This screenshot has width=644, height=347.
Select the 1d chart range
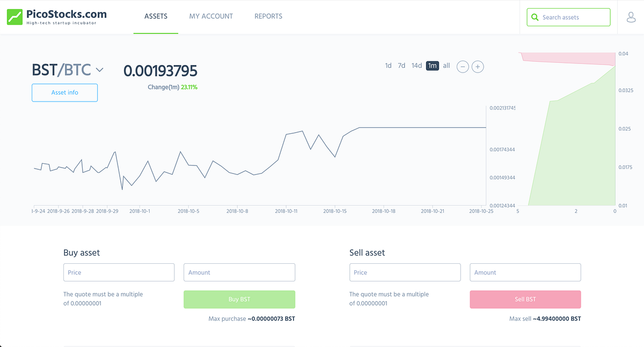point(388,66)
